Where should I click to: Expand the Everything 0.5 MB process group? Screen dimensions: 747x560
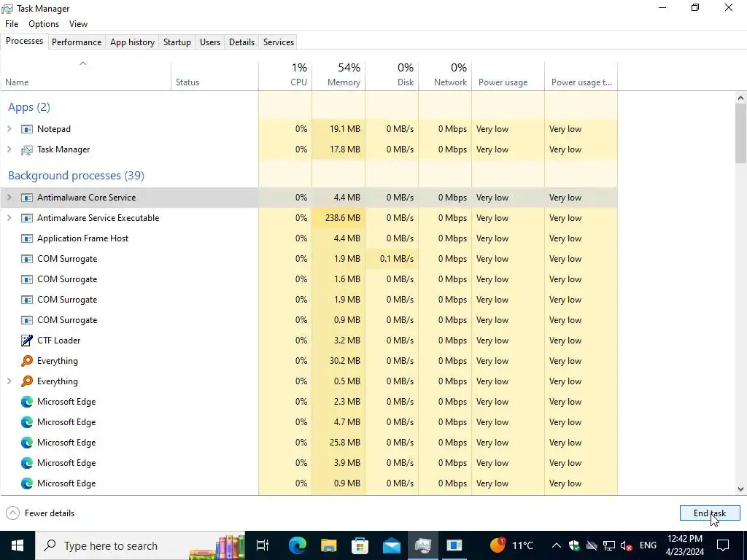click(x=9, y=381)
